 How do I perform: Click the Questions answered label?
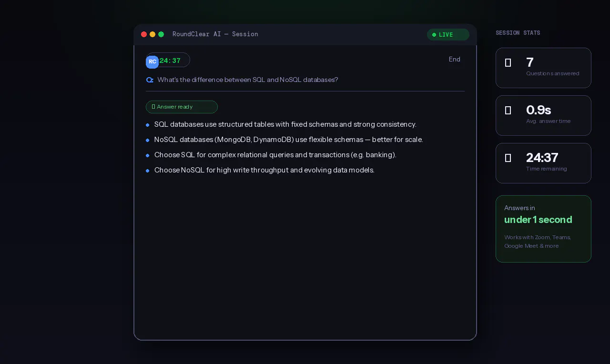[553, 73]
